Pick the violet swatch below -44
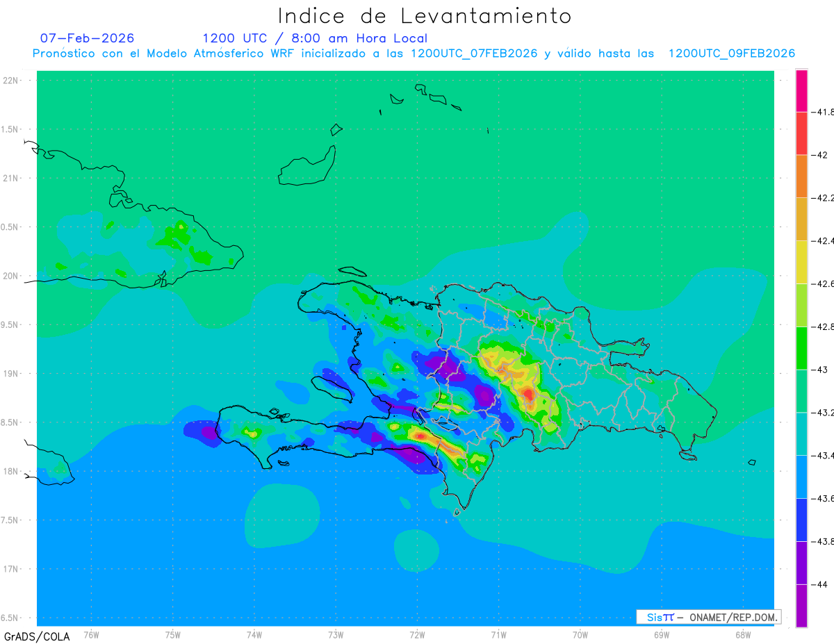The image size is (834, 644). 801,606
